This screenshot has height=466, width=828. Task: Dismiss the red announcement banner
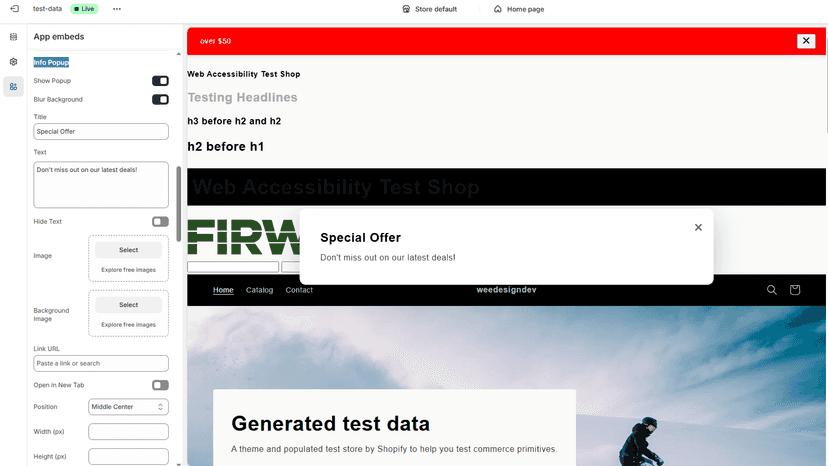(806, 41)
